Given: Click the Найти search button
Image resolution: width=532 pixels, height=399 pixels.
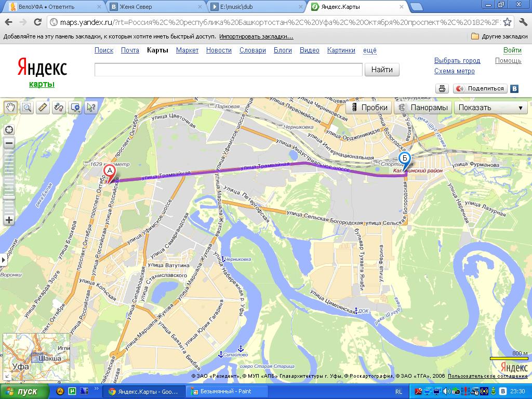Looking at the screenshot, I should pyautogui.click(x=382, y=70).
